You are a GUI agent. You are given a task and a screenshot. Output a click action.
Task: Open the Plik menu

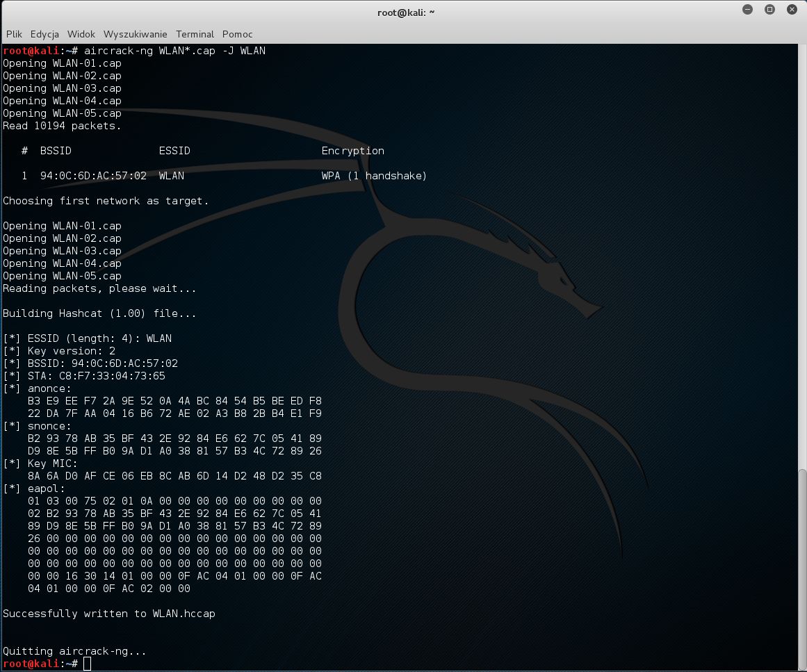click(x=14, y=34)
